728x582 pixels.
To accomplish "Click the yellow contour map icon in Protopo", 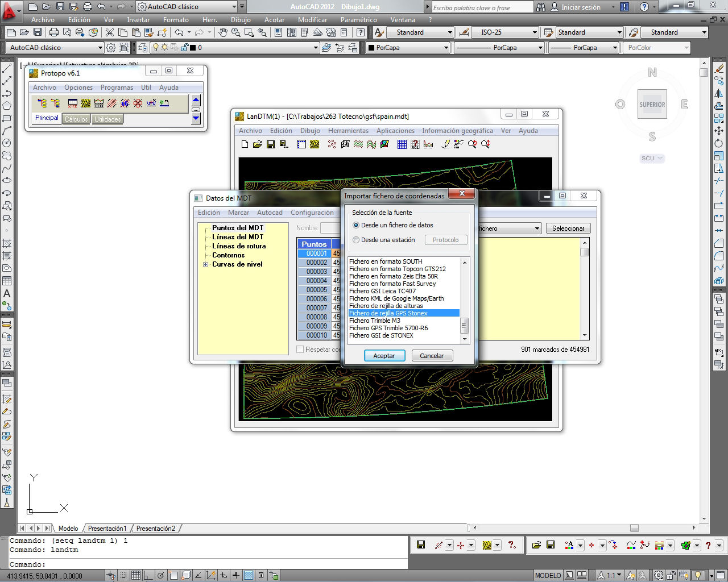I will coord(86,103).
